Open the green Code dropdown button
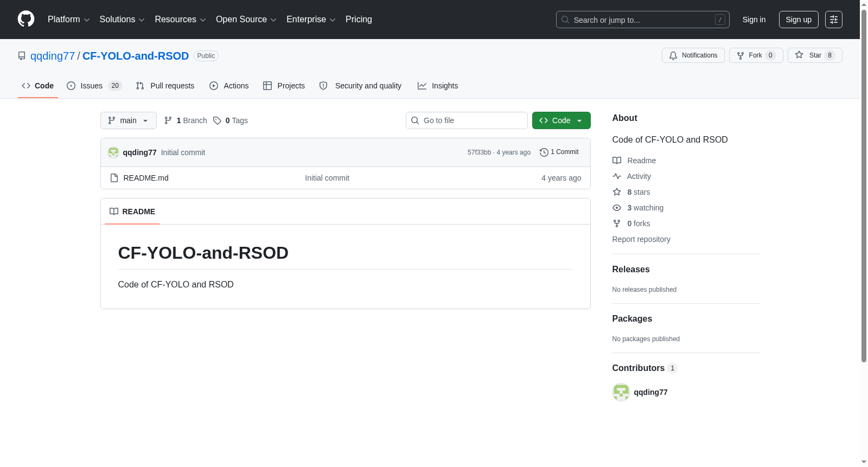The image size is (868, 467). pos(561,120)
